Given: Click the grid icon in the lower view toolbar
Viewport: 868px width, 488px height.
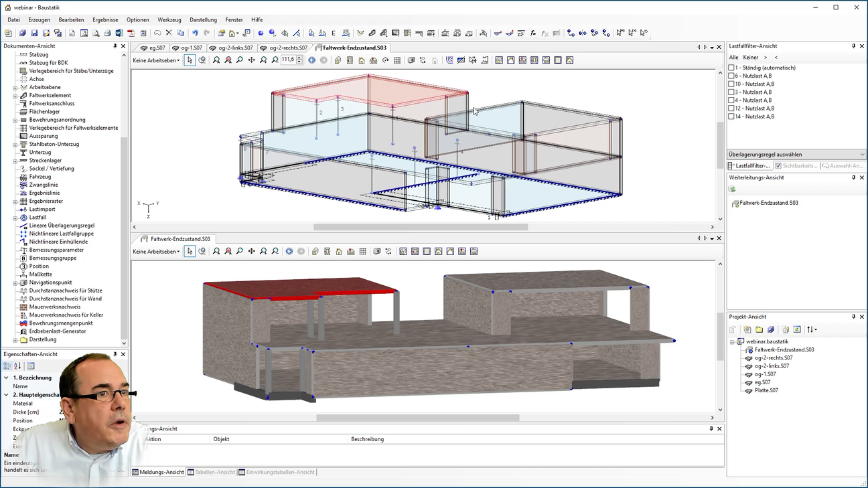Looking at the screenshot, I should [362, 252].
